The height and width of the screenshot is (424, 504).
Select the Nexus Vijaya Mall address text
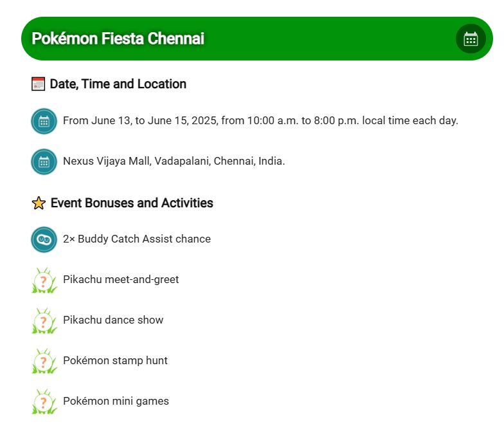point(174,161)
